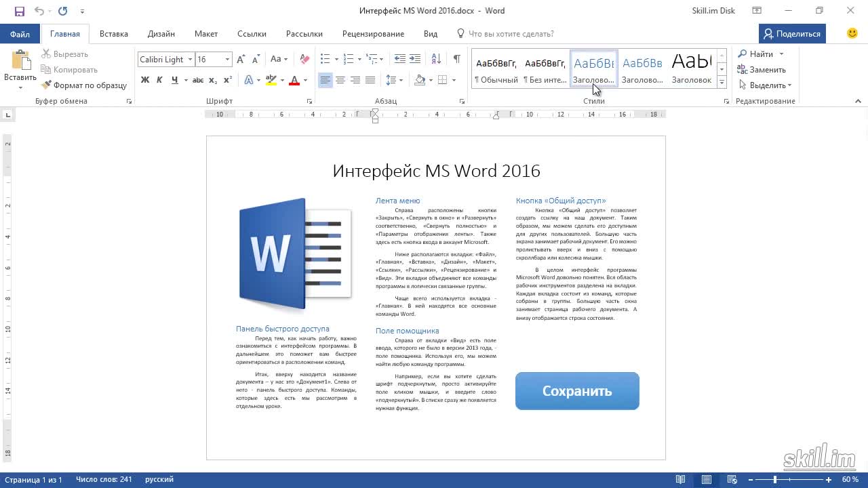Open the Change Case (Aa) dropdown
This screenshot has height=488, width=868.
tap(279, 60)
